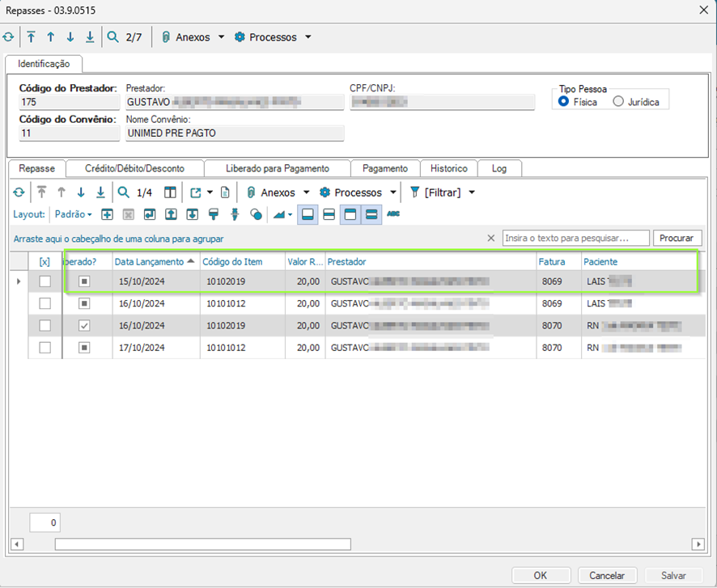This screenshot has height=588, width=717.
Task: Focus the 'Insira o texto para pesquisar' field
Action: pos(575,238)
